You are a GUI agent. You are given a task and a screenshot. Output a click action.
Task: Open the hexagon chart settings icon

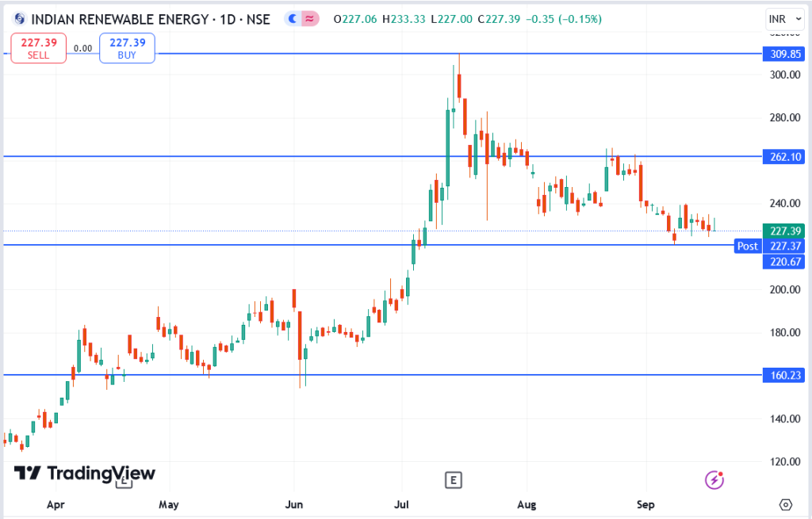[786, 505]
